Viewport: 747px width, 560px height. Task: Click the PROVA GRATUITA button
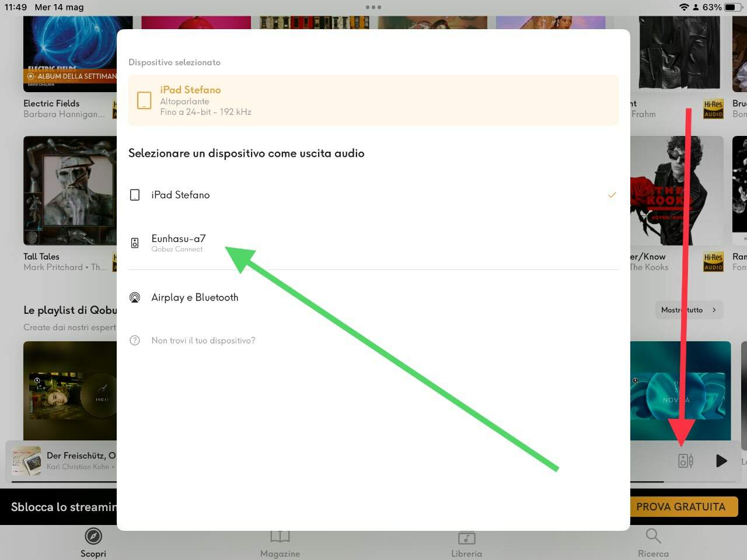(x=680, y=507)
